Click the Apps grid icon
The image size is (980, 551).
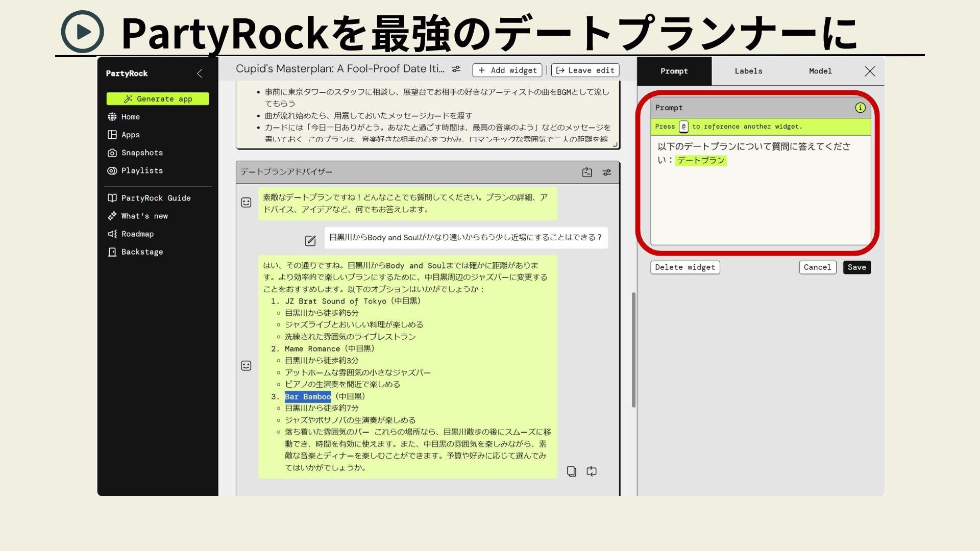(112, 135)
